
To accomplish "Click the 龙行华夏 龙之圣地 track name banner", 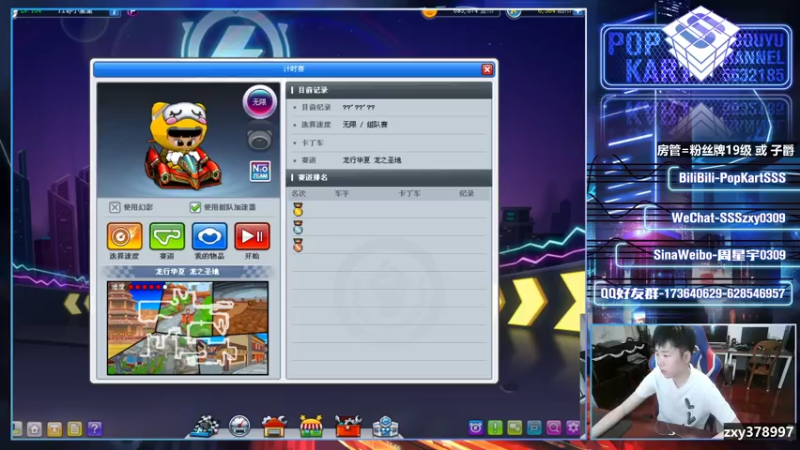I will coord(187,271).
